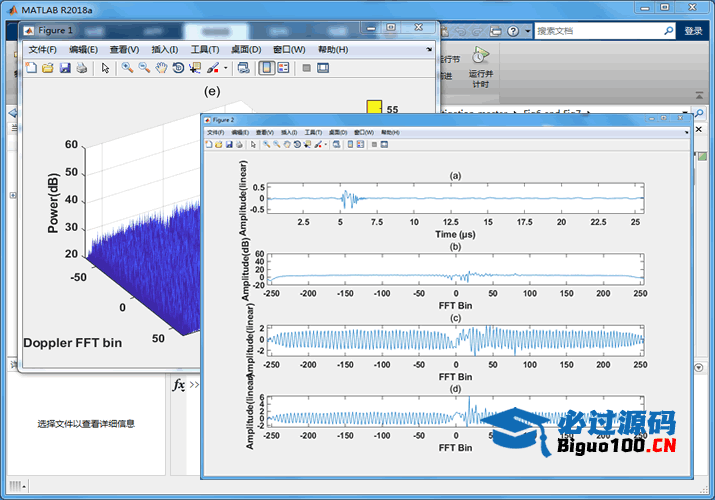
Task: Click New Figure icon in Figure 2 toolbar
Action: pos(209,144)
